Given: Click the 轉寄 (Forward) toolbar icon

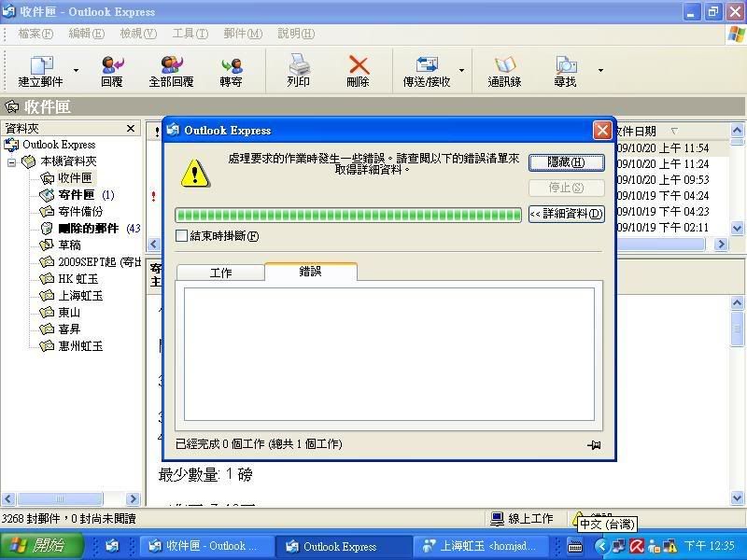Looking at the screenshot, I should click(x=231, y=65).
